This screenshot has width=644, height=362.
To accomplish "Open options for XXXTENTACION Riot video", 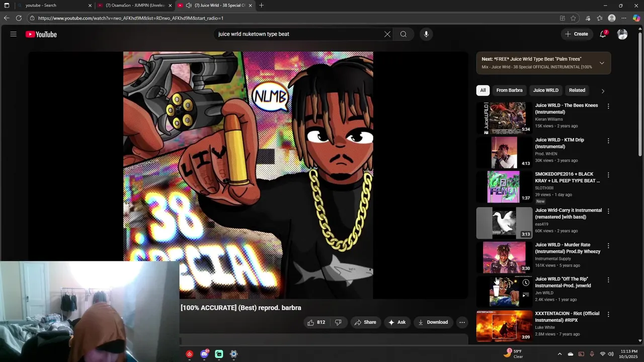I will (x=608, y=314).
